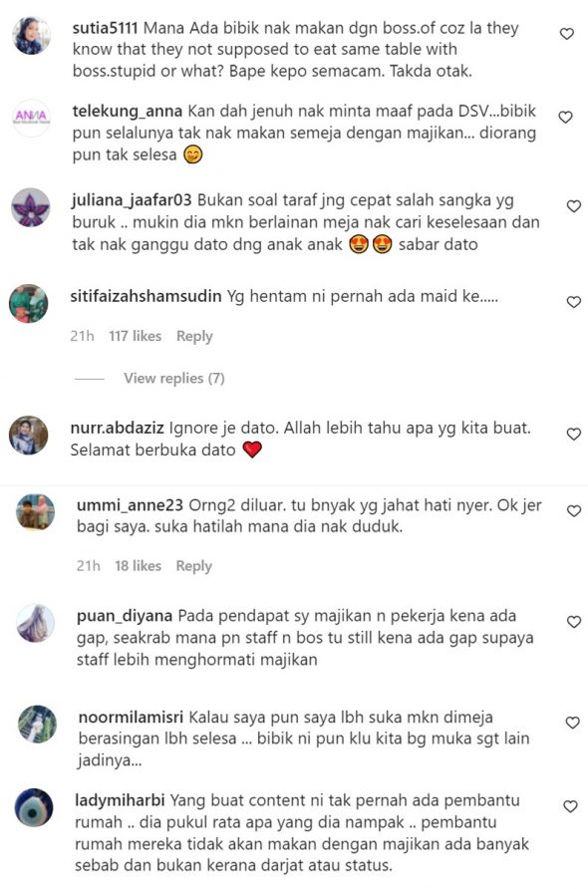Viewport: 588px width, 889px height.
Task: Open sutia5111's profile picture
Action: coord(31,36)
